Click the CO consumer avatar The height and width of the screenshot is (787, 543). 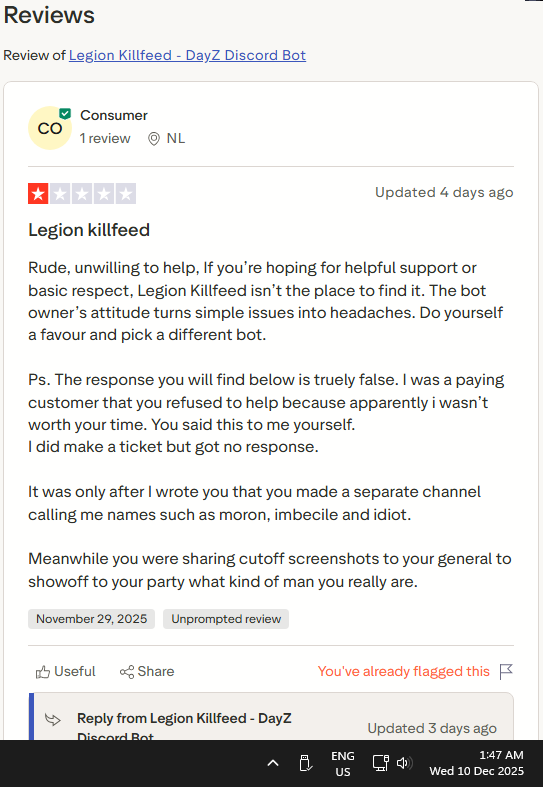coord(50,128)
